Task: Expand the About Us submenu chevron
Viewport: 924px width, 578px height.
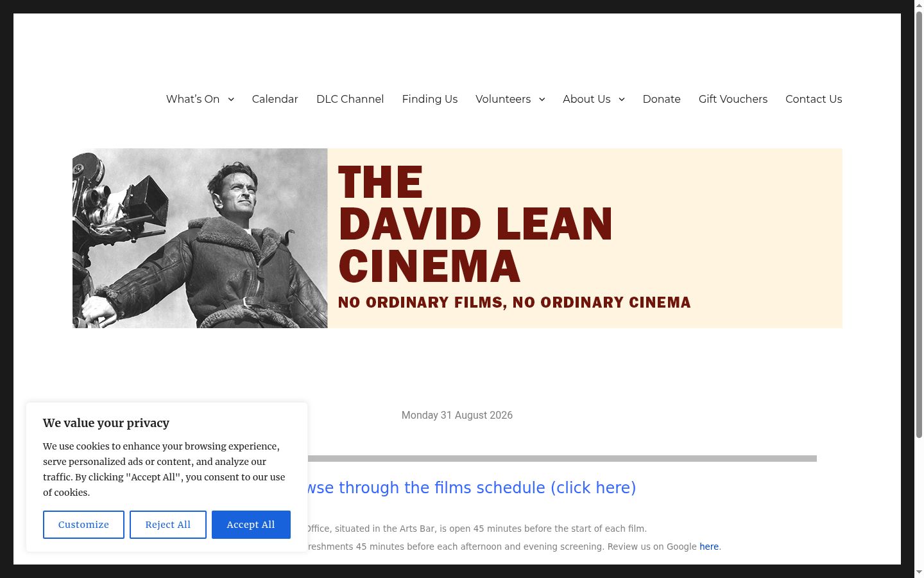Action: tap(622, 99)
